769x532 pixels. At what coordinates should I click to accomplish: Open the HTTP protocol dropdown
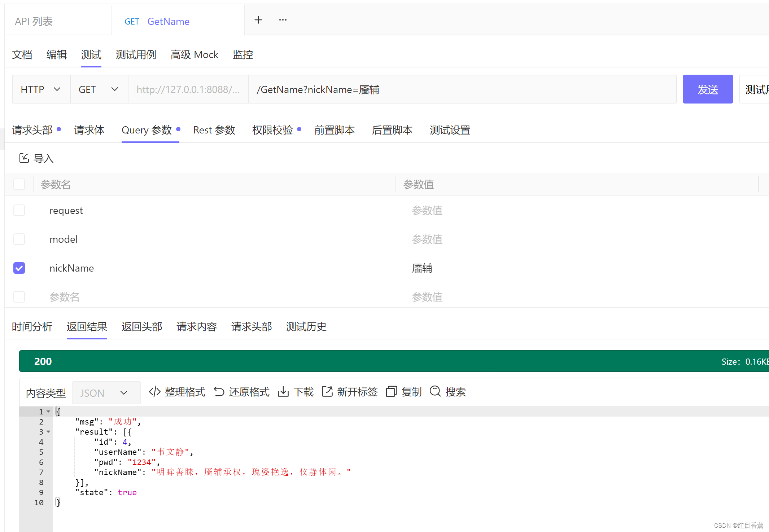pyautogui.click(x=41, y=89)
